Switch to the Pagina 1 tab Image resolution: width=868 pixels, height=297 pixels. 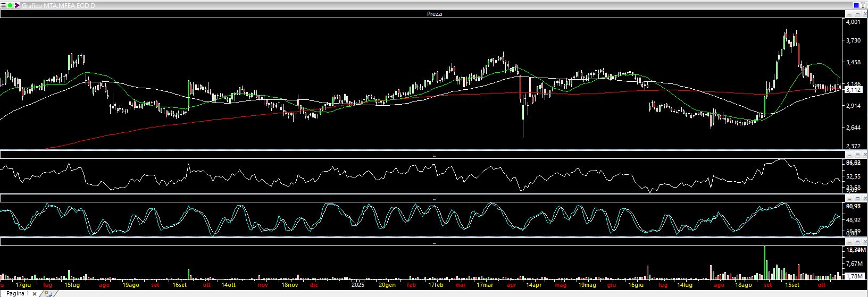tap(18, 293)
